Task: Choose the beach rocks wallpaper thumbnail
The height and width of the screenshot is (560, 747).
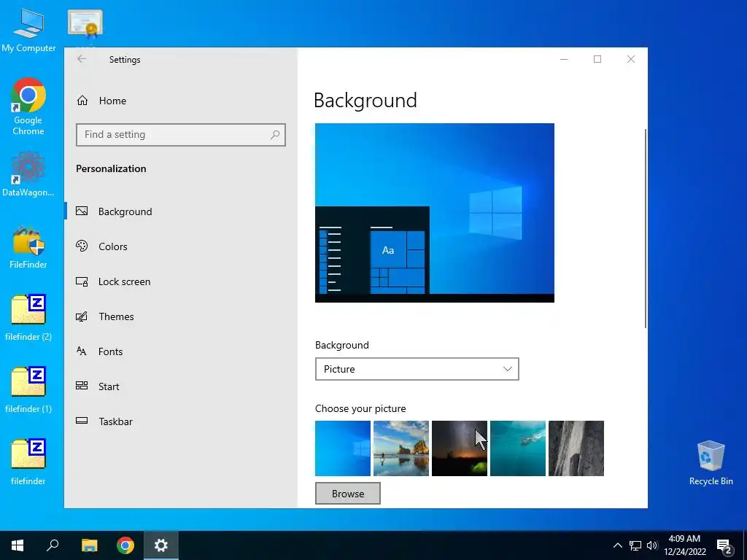Action: click(401, 448)
